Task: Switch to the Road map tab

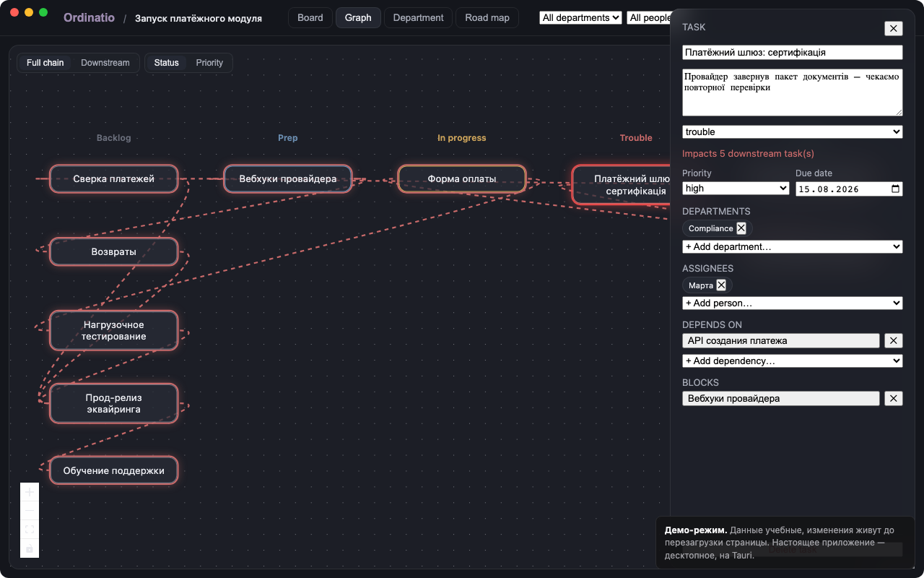Action: (x=487, y=17)
